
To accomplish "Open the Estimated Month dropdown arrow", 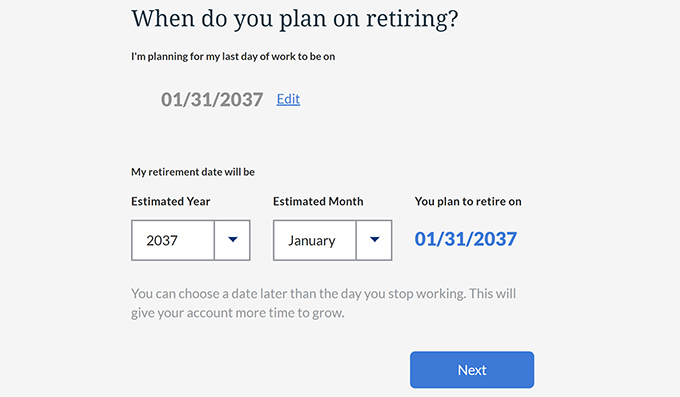I will (374, 240).
